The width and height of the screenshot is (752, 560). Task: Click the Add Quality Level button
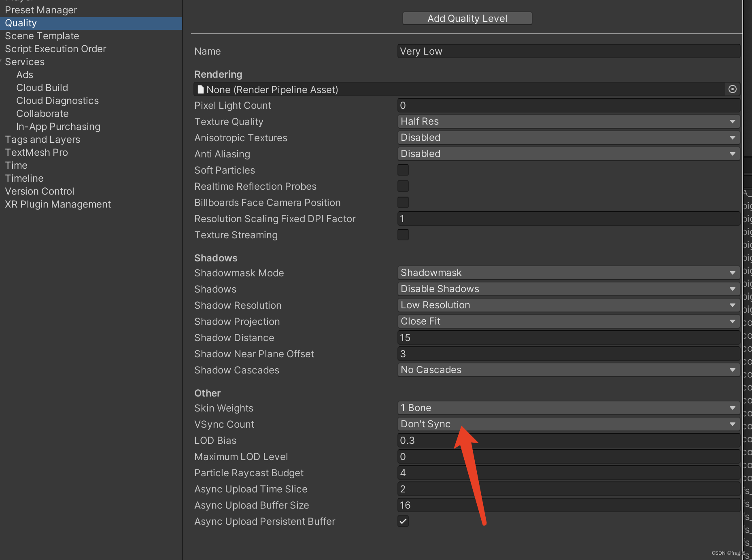point(467,18)
